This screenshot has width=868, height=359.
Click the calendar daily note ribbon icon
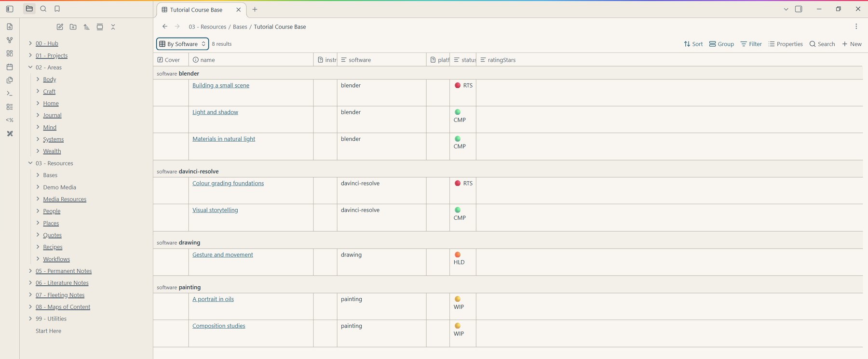[x=10, y=67]
